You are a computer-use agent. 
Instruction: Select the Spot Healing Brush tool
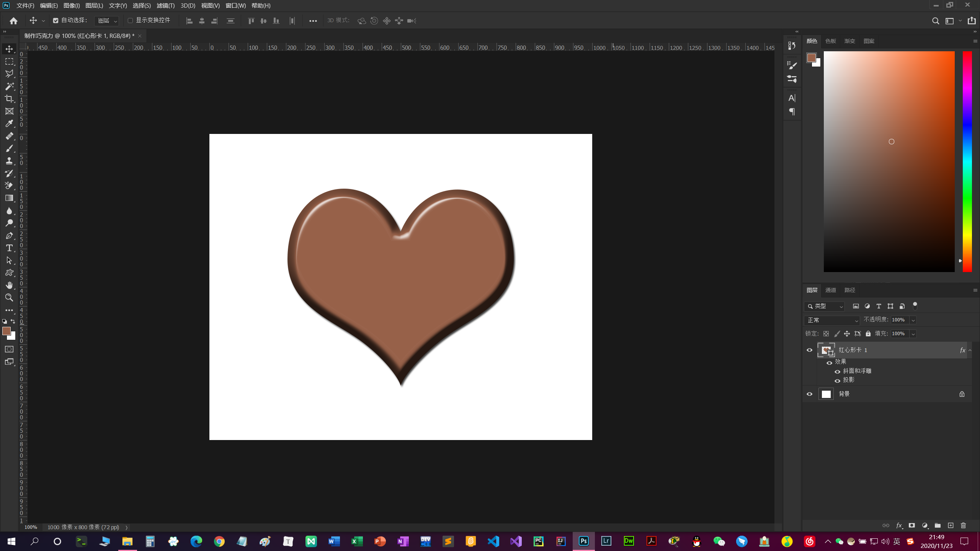click(x=9, y=136)
